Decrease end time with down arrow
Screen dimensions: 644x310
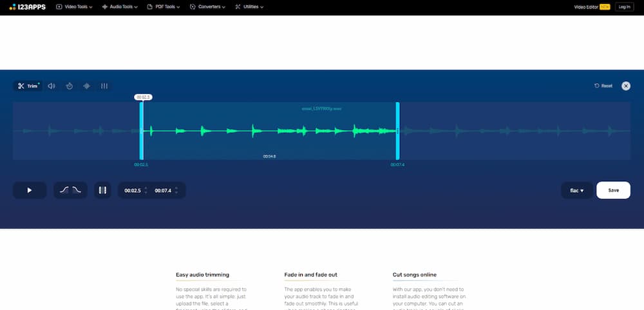coord(176,193)
